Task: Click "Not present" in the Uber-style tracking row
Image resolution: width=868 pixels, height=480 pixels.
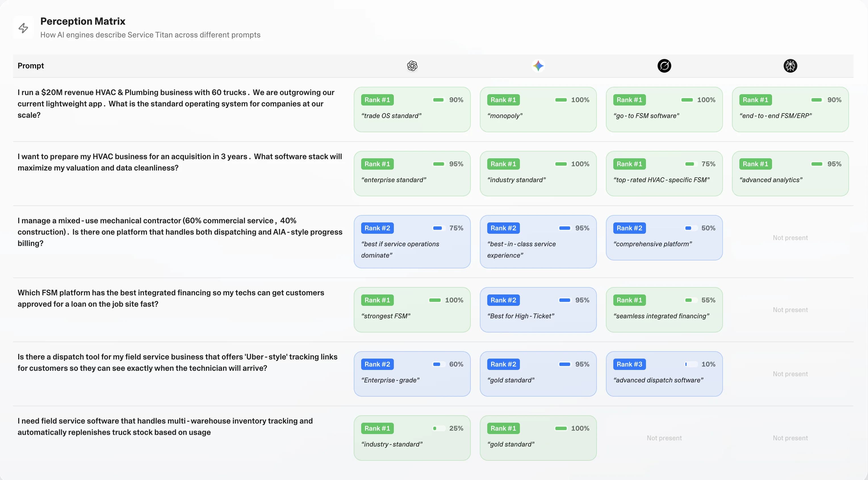Action: click(x=790, y=374)
